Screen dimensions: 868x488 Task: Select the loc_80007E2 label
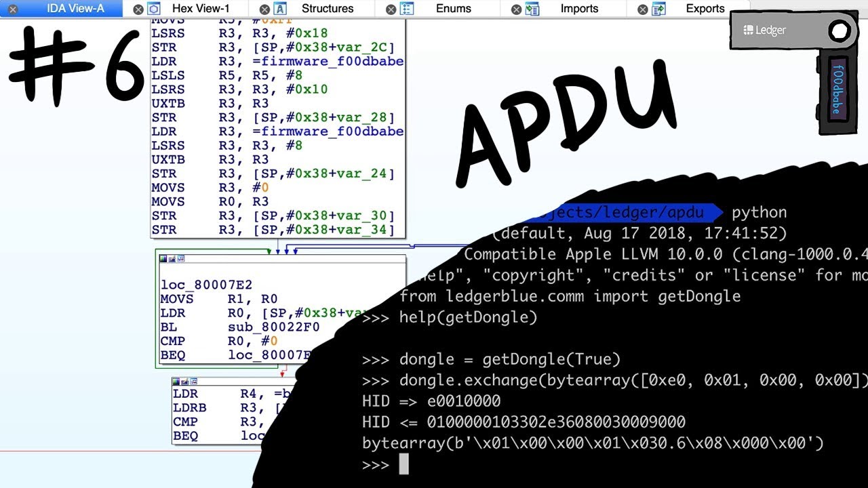pyautogui.click(x=206, y=285)
